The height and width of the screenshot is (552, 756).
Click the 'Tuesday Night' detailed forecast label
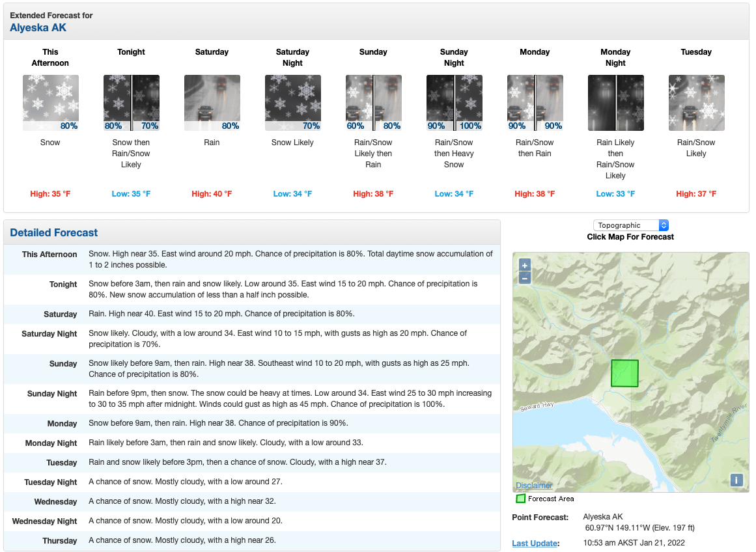click(x=51, y=482)
